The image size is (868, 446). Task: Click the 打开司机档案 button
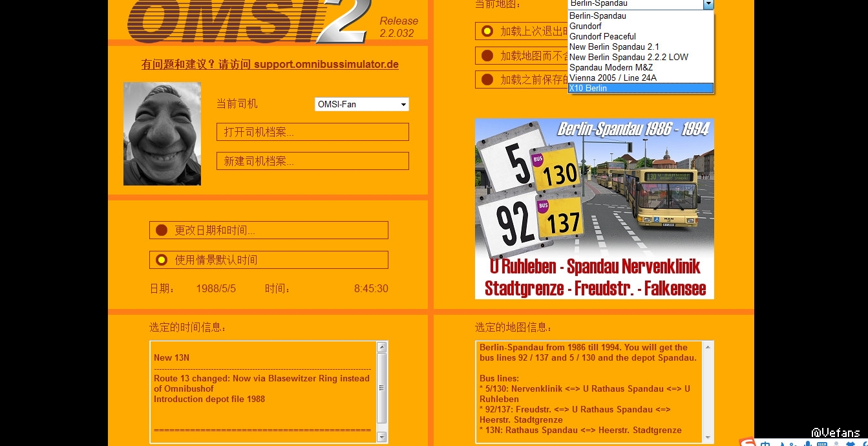313,132
